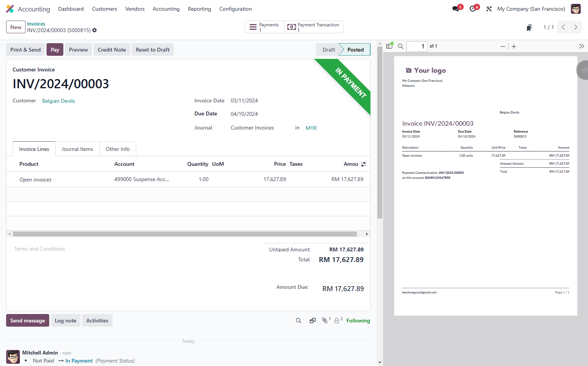
Task: Toggle the PDF sidebar icon
Action: (389, 46)
